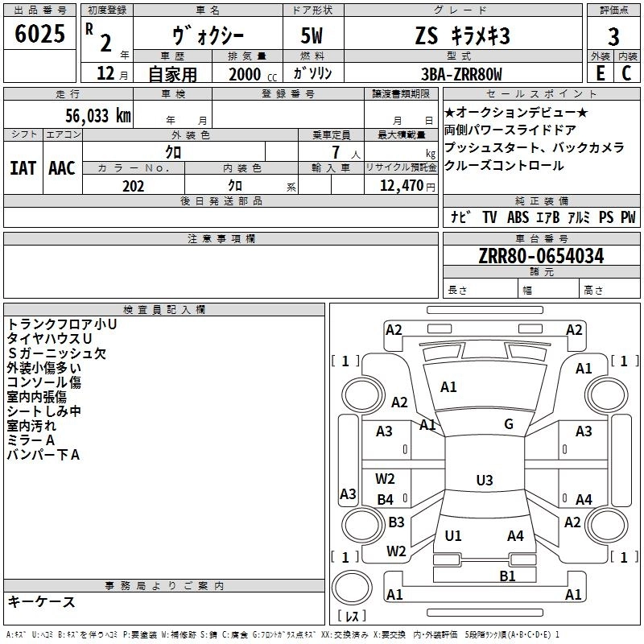Click inspector note 室内汚れ
644x644 pixels.
tap(31, 426)
